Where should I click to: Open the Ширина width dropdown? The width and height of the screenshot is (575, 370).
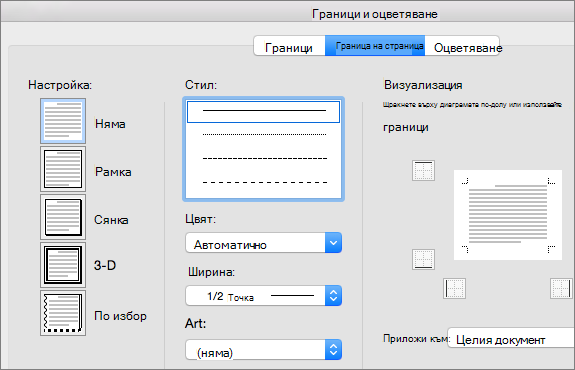pos(264,296)
